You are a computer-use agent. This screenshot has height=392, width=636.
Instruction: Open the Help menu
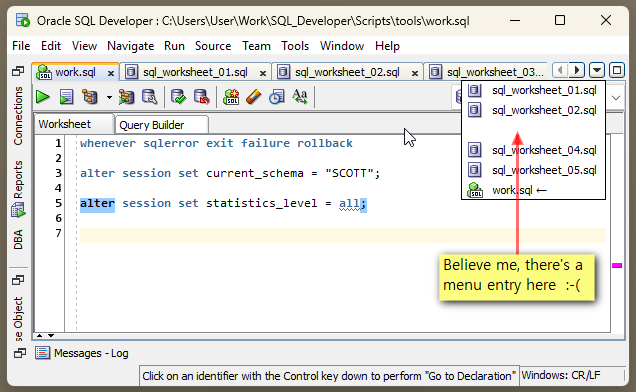click(x=387, y=46)
